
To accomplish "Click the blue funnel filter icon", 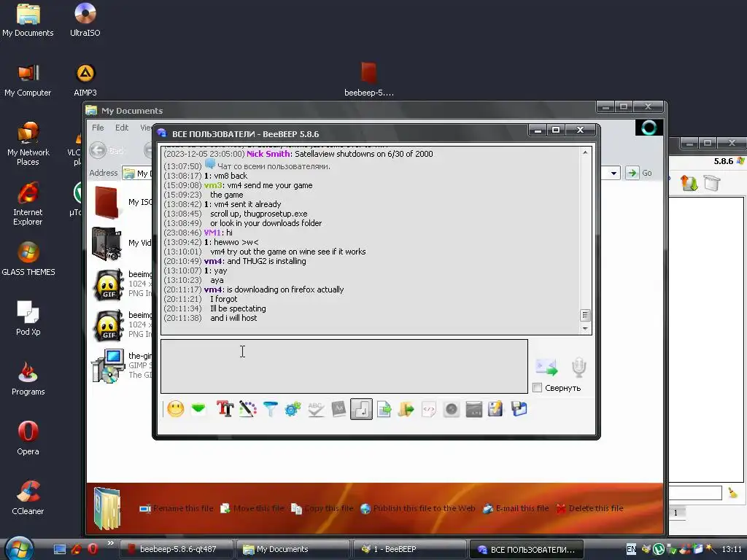I will coord(270,409).
